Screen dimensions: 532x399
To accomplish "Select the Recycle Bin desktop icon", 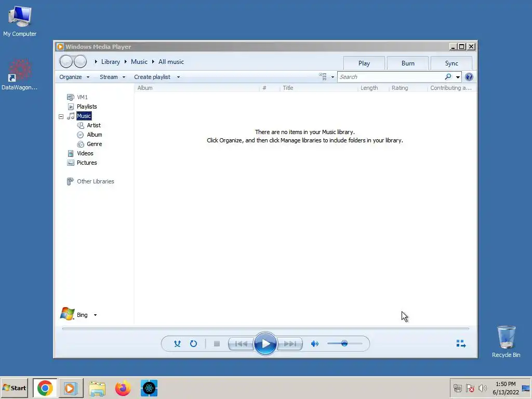I will point(506,341).
